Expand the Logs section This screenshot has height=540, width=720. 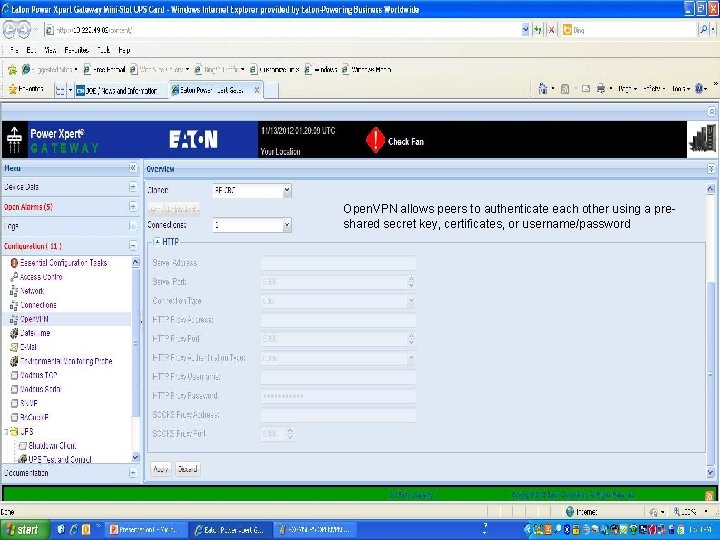click(x=133, y=226)
